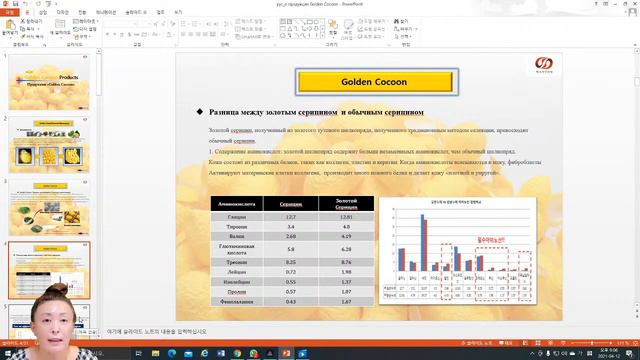Image resolution: width=640 pixels, height=360 pixels.
Task: Click Shape Outline (도형 윤곽선) button
Action: click(x=372, y=29)
